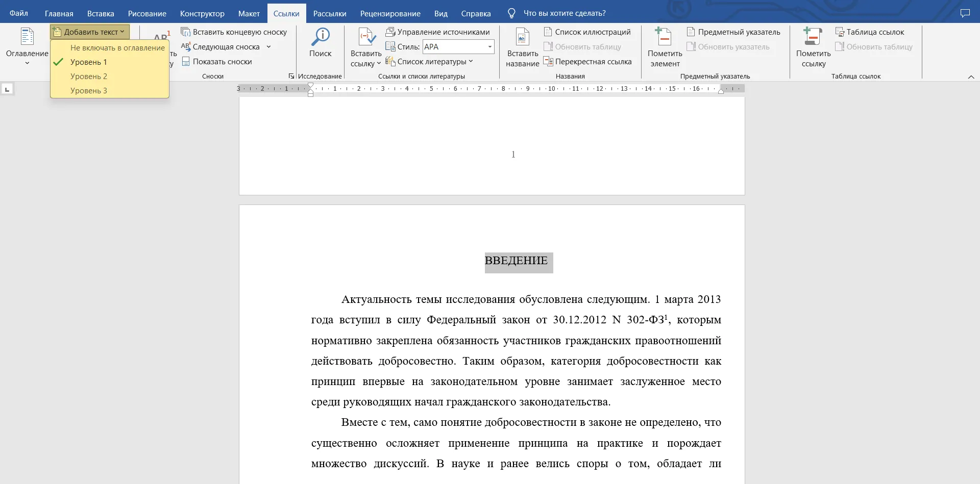Expand the Следующая сноска dropdown arrow

[x=268, y=46]
